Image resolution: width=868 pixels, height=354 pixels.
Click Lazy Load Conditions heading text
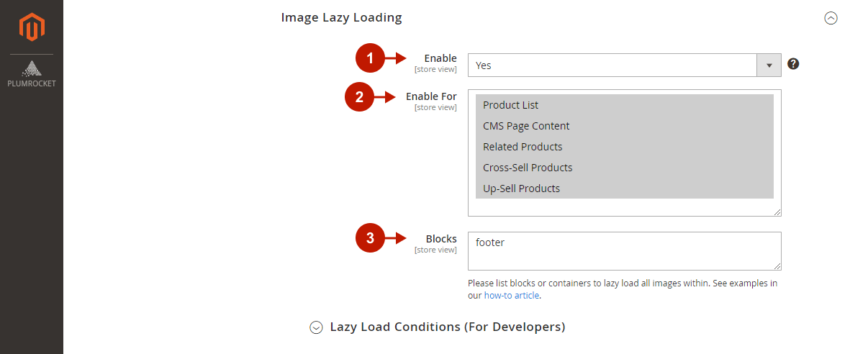click(x=447, y=327)
